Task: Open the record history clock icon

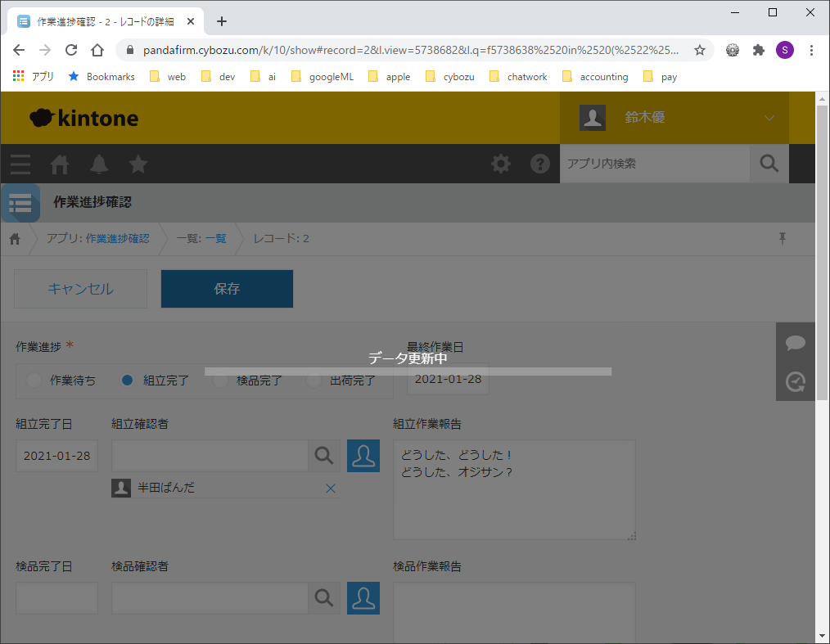Action: click(x=795, y=381)
